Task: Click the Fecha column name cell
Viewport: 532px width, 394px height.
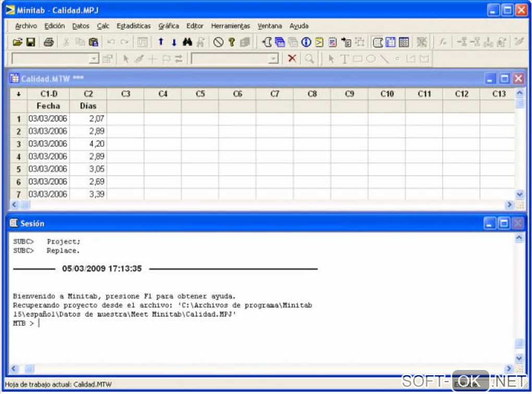Action: (x=49, y=106)
